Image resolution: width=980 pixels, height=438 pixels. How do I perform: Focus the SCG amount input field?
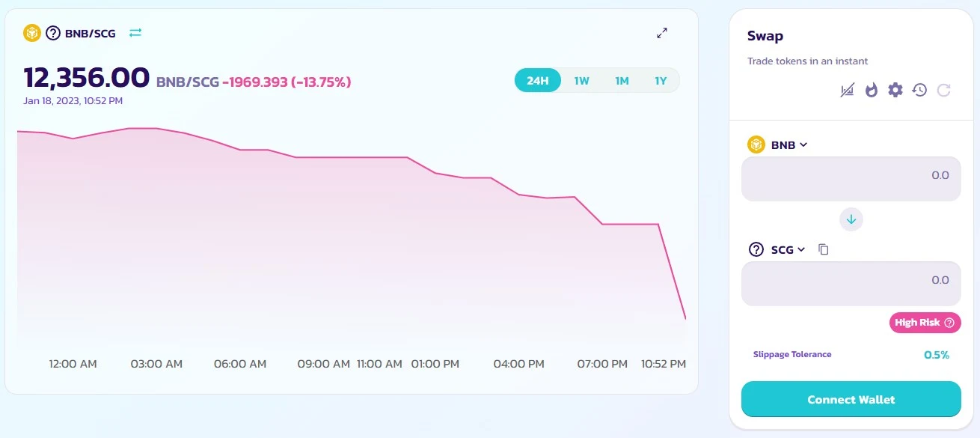(x=851, y=283)
